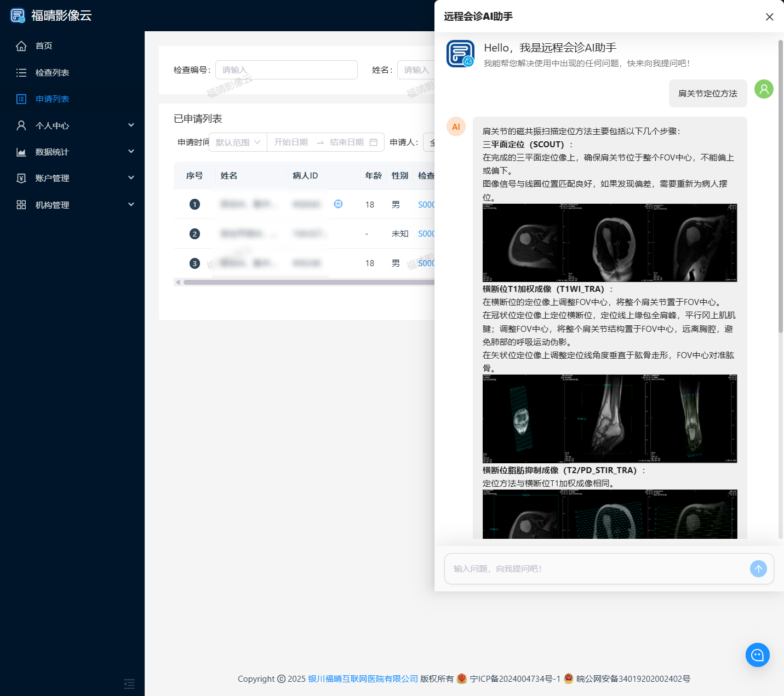Open the 默认范围 date range dropdown

pyautogui.click(x=237, y=142)
